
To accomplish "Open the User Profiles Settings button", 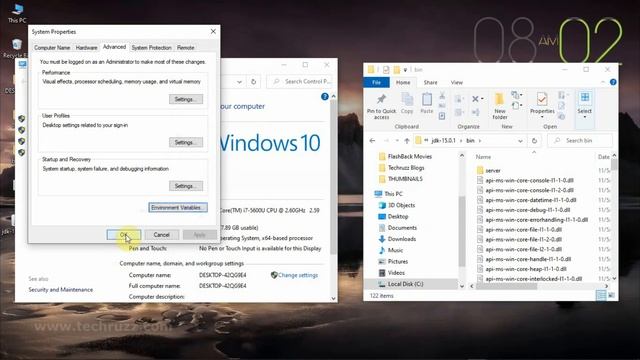I will 186,142.
